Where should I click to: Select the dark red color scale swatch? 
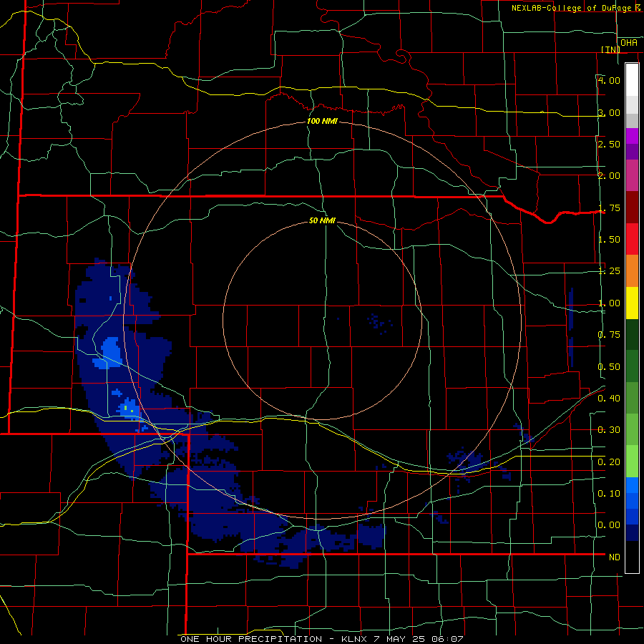click(x=632, y=208)
